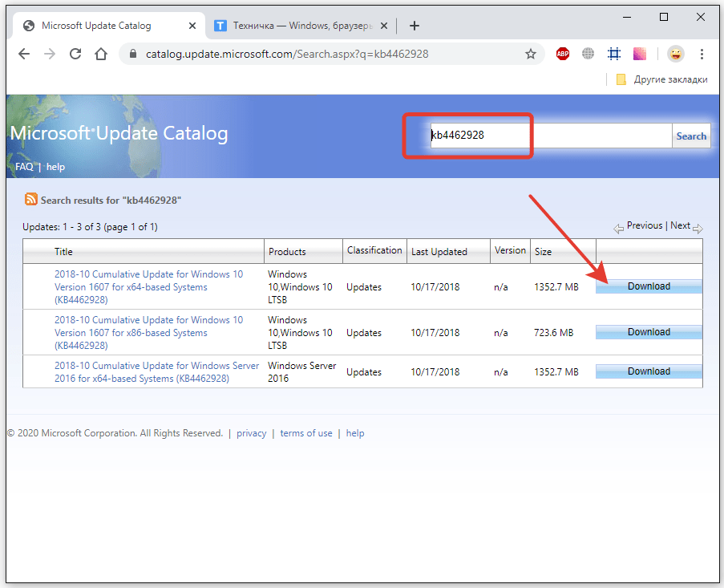Bookmark this page with the star icon

tap(531, 54)
